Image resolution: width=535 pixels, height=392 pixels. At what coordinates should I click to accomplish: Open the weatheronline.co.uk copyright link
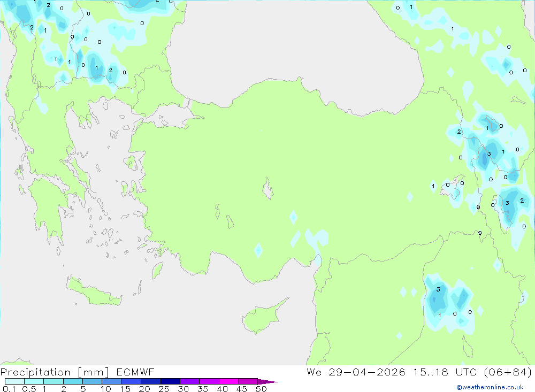pos(490,387)
